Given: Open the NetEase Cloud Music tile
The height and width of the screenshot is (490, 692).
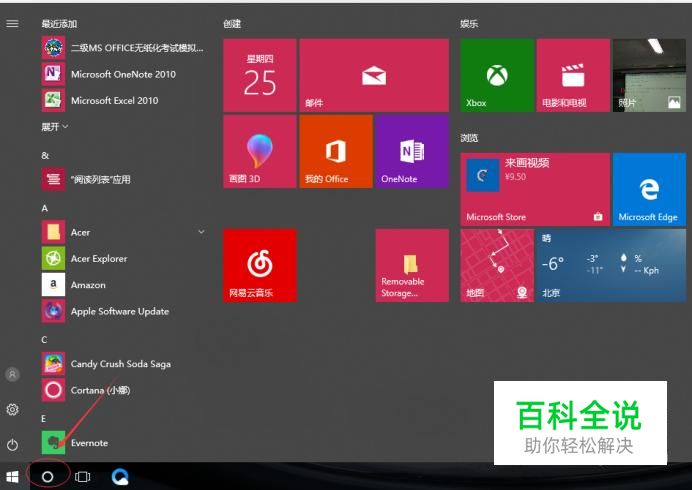Looking at the screenshot, I should point(260,265).
